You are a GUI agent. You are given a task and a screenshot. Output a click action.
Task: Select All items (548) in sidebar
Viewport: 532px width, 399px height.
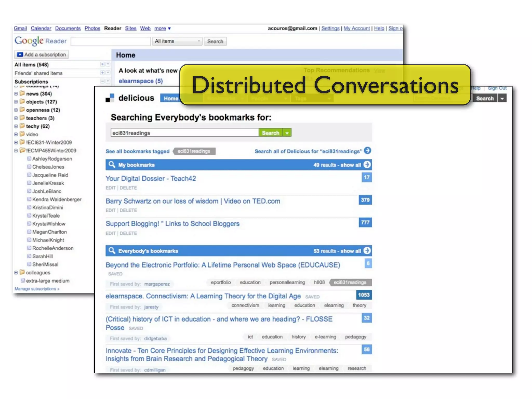(x=32, y=65)
